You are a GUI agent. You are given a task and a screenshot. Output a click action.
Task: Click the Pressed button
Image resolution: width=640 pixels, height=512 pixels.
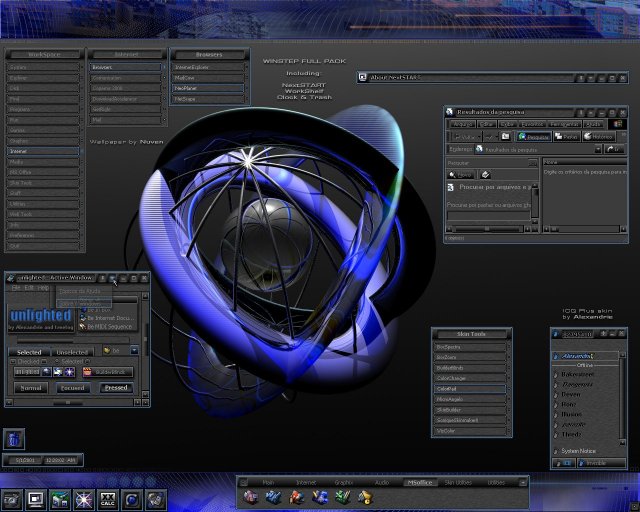115,387
